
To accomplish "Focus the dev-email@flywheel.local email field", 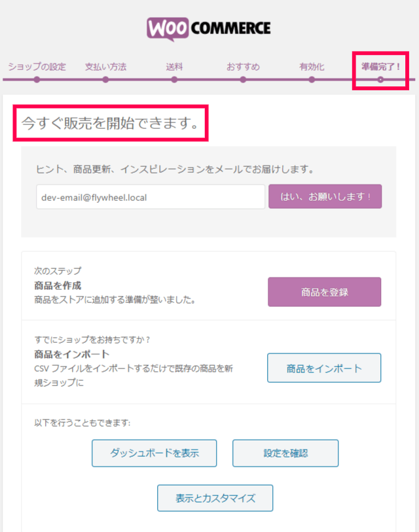I will [x=151, y=197].
